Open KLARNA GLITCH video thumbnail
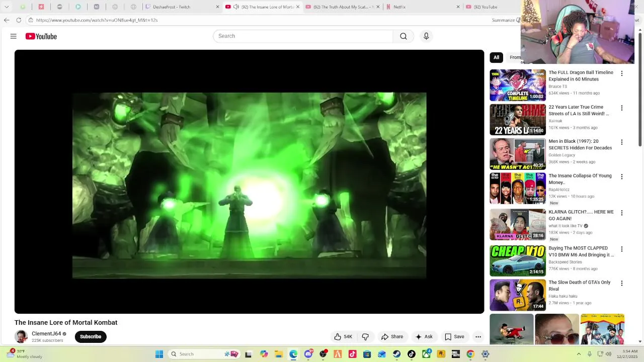 (x=518, y=225)
